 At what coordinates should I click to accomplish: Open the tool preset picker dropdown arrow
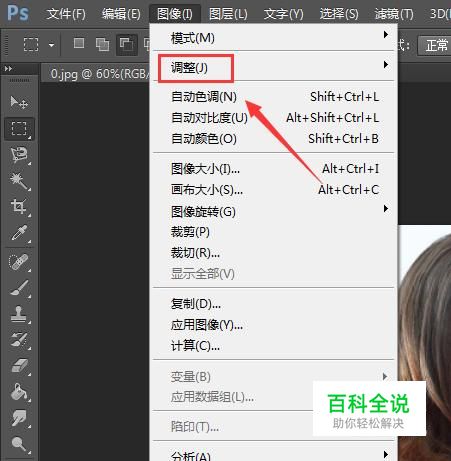[51, 44]
